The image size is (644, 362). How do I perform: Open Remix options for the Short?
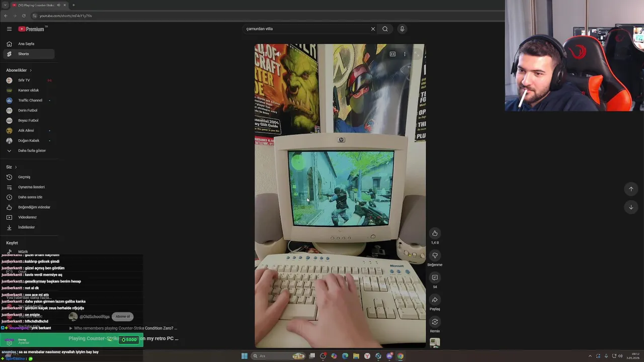click(x=435, y=322)
